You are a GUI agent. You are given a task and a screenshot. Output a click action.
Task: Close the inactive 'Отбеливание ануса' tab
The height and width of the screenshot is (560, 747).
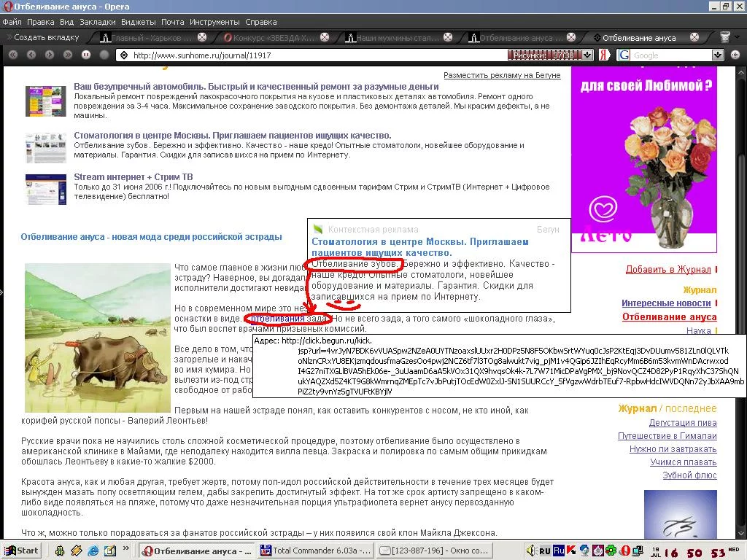571,37
